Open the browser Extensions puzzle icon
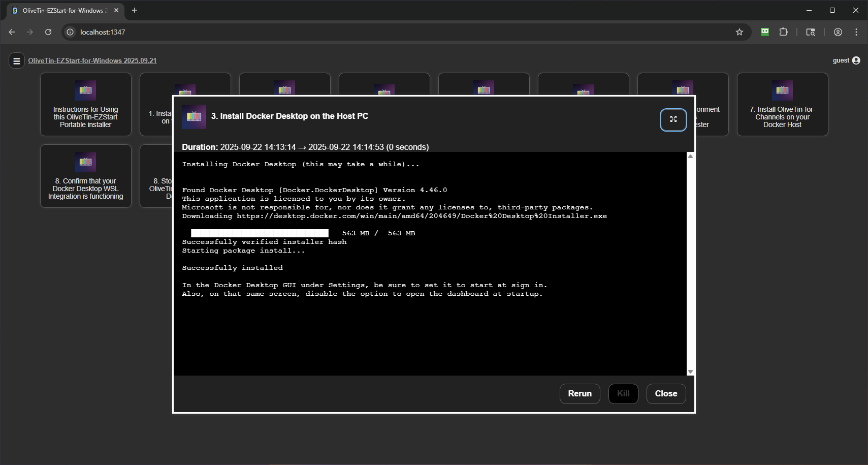The width and height of the screenshot is (868, 465). pyautogui.click(x=783, y=32)
